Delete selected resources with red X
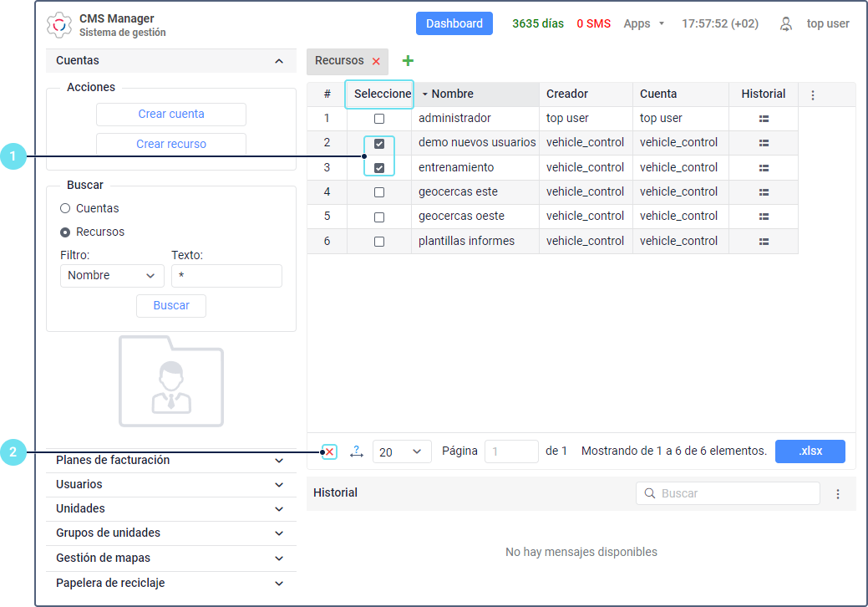Viewport: 868px width, 607px height. point(329,452)
